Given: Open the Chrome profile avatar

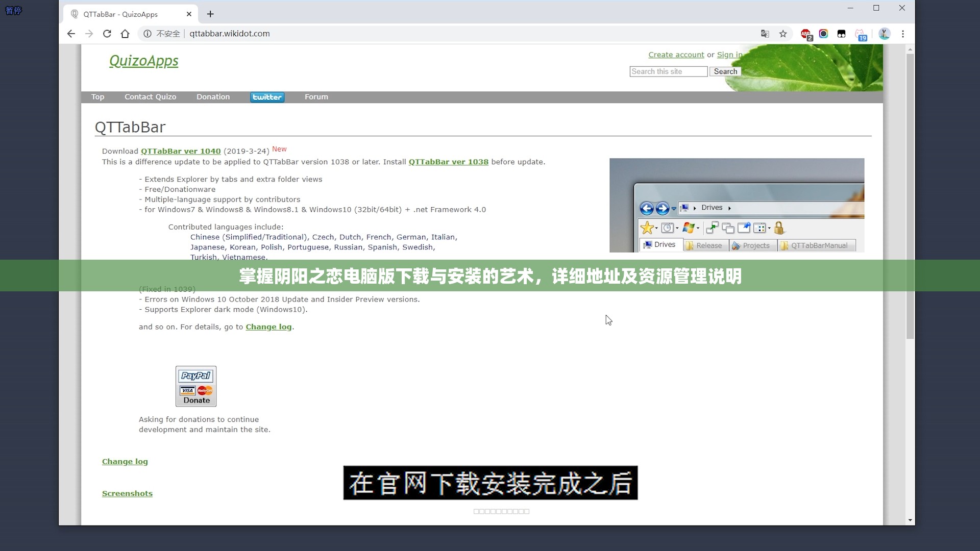Looking at the screenshot, I should click(x=885, y=34).
